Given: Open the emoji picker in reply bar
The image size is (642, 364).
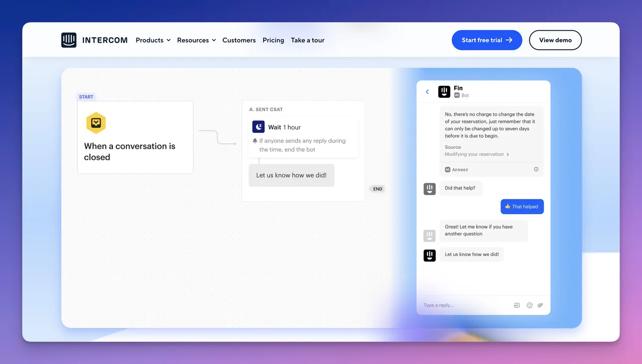Looking at the screenshot, I should 530,305.
